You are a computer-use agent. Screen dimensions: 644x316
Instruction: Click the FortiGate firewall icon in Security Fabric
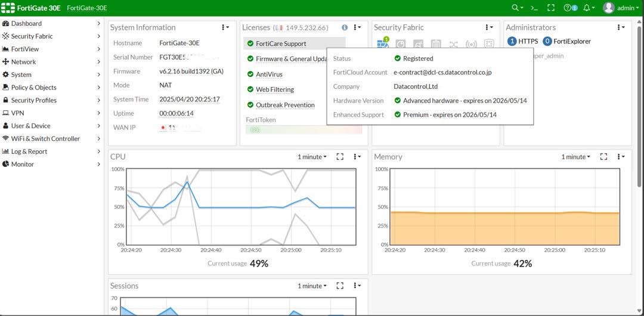[383, 43]
